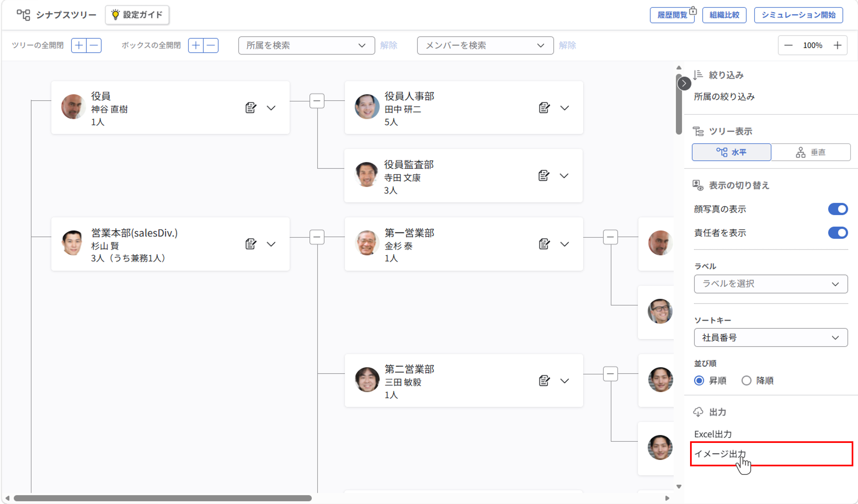Click the scroll up arrow of the side panel
858x504 pixels.
pos(679,67)
